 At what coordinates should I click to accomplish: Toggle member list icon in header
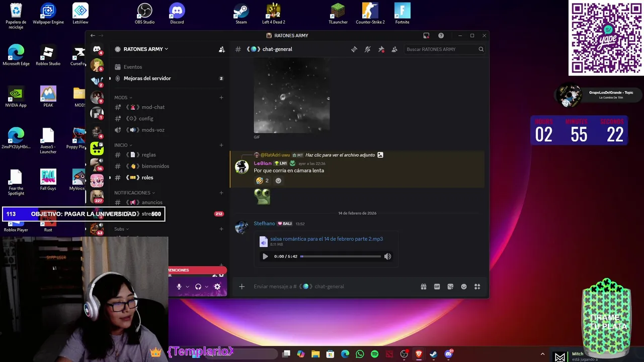(x=394, y=49)
